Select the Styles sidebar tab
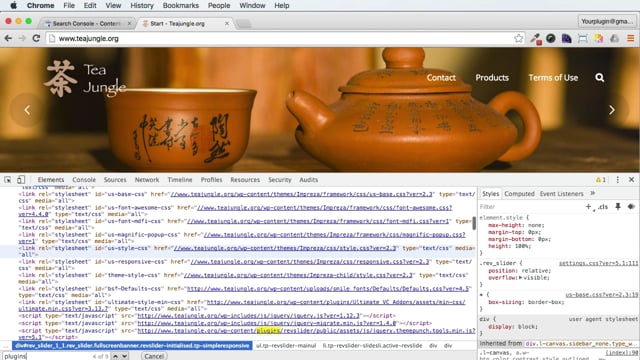This screenshot has height=360, width=640. tap(490, 194)
